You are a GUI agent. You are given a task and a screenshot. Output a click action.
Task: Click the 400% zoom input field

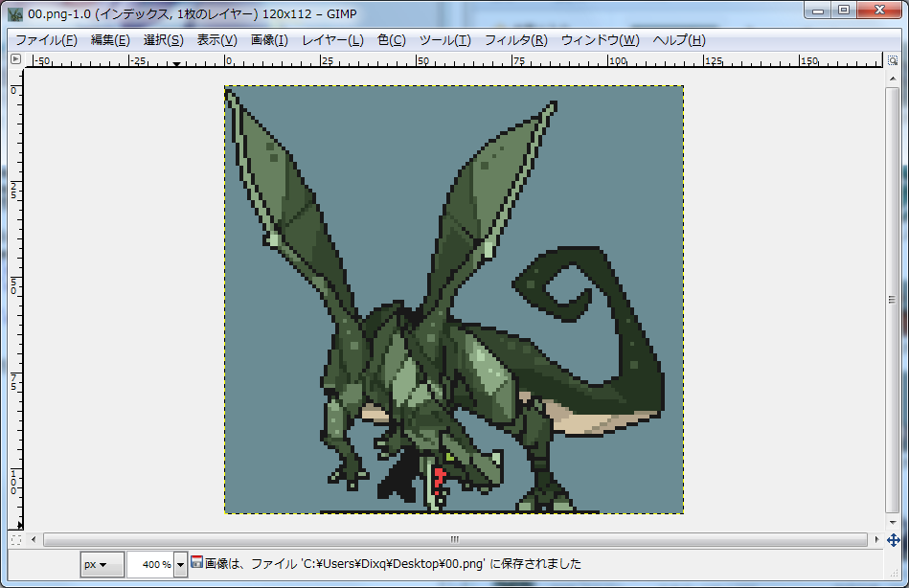(x=150, y=565)
